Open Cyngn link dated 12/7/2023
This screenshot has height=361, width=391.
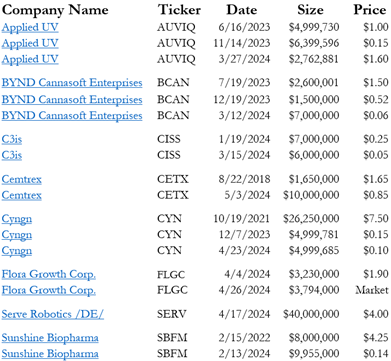click(x=17, y=236)
